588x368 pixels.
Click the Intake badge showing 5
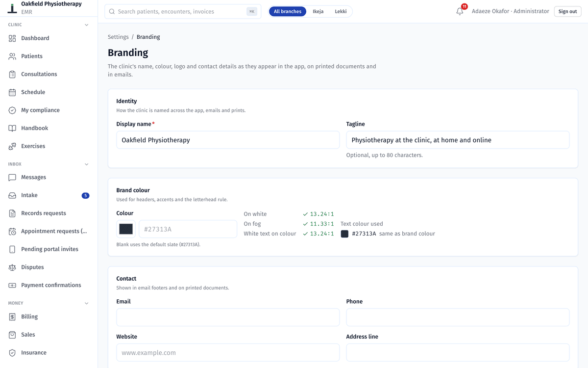point(85,195)
